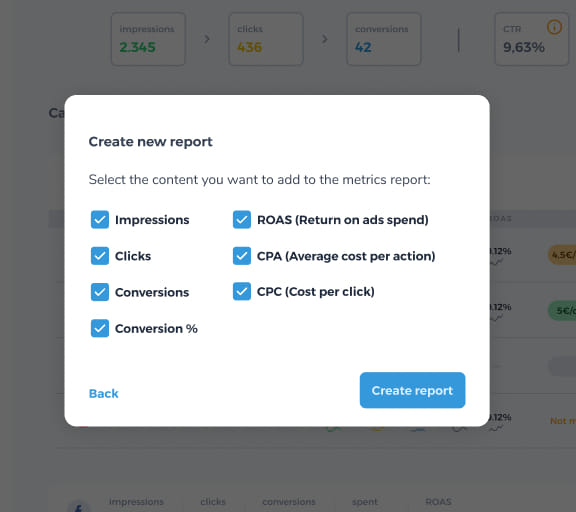Select the conversions 42 stat card

point(384,39)
